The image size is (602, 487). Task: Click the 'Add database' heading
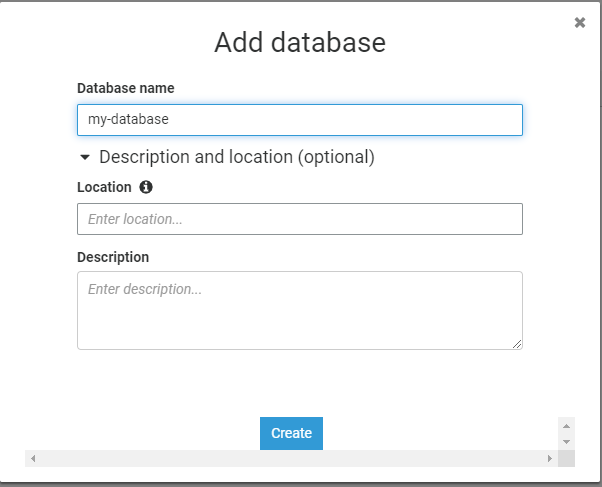300,43
